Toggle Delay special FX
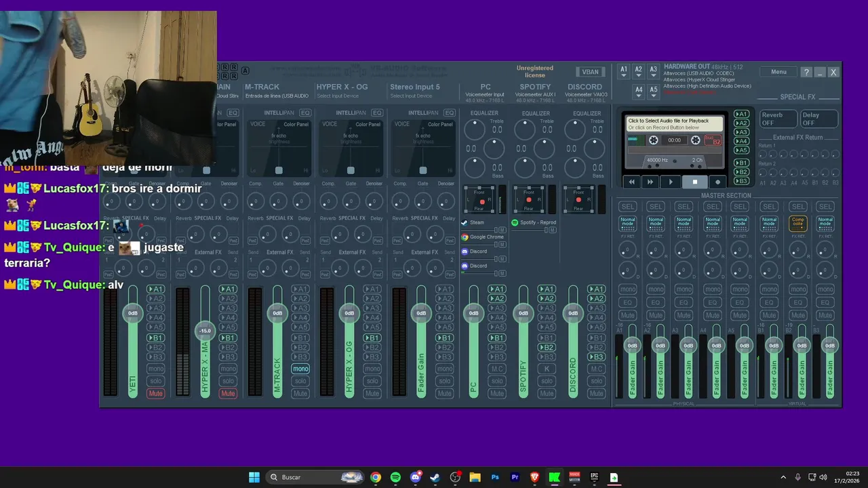Screen dimensions: 868x488 [x=818, y=119]
